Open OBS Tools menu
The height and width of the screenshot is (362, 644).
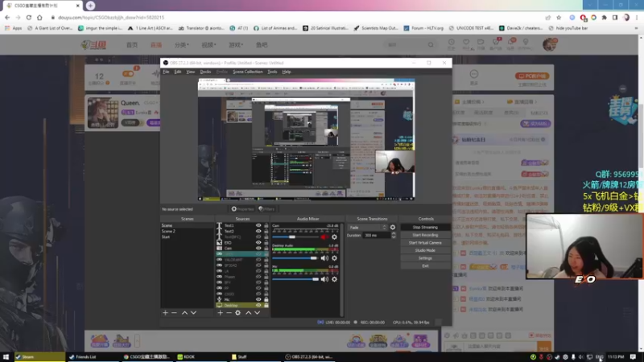(x=272, y=72)
